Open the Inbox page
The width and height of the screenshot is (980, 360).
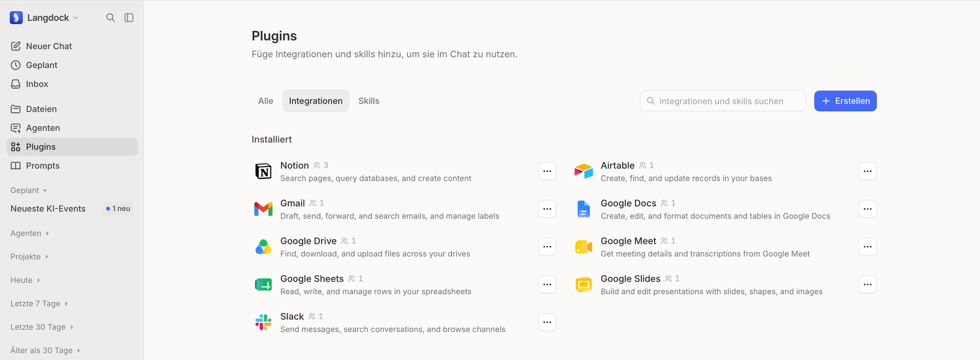pos(72,84)
